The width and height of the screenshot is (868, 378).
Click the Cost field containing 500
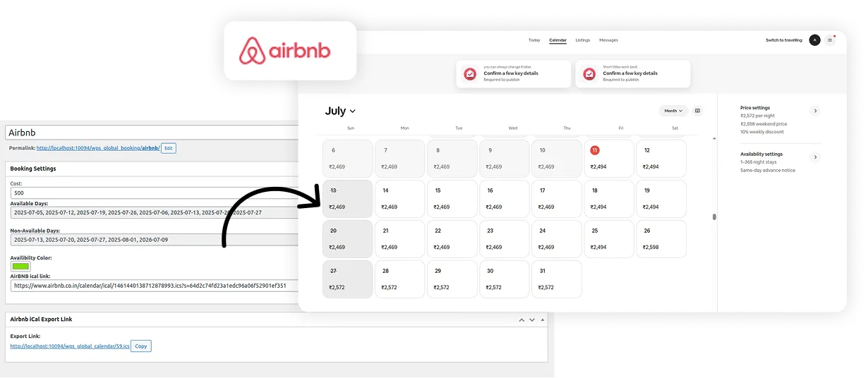click(155, 193)
